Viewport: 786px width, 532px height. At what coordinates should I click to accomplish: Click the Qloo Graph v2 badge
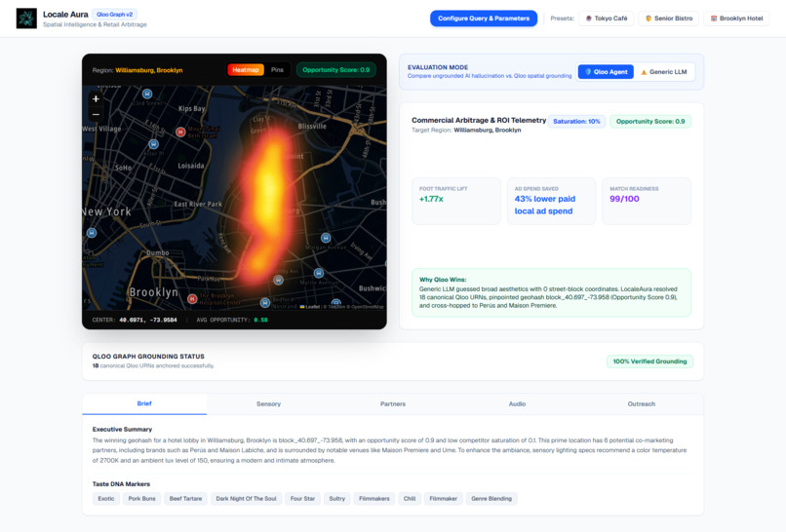[x=115, y=15]
